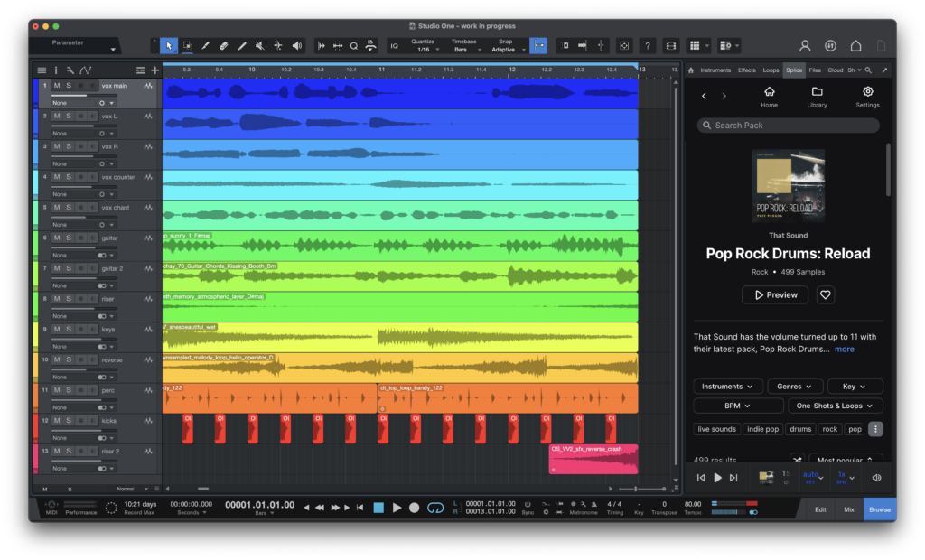Open the track list menu icon
This screenshot has width=925, height=560.
42,70
